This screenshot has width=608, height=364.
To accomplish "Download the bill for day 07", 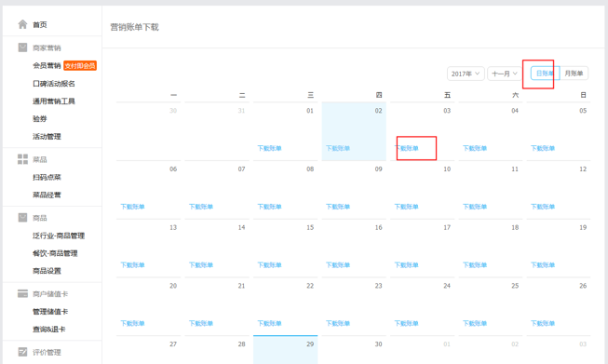I will point(201,207).
